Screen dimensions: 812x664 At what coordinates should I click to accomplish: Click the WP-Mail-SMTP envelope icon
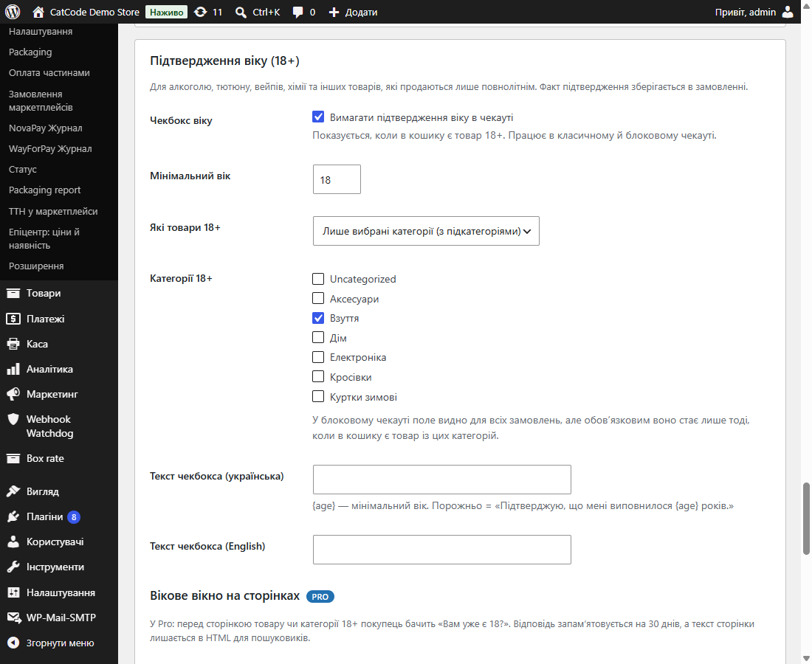pyautogui.click(x=13, y=618)
